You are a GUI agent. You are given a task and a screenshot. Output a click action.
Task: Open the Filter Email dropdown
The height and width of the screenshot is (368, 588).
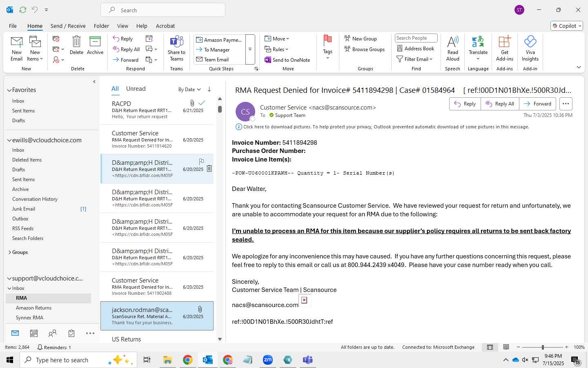(x=414, y=59)
